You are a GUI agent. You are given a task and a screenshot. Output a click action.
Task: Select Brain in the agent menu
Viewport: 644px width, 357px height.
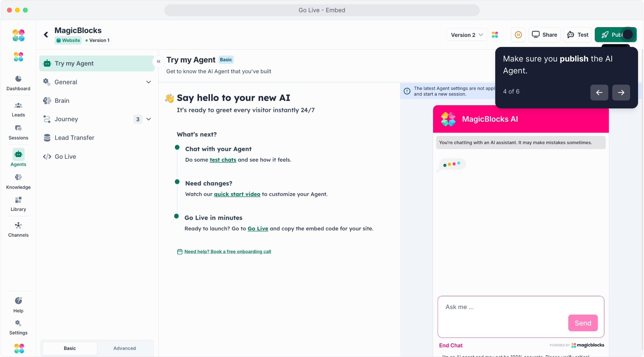(x=62, y=100)
